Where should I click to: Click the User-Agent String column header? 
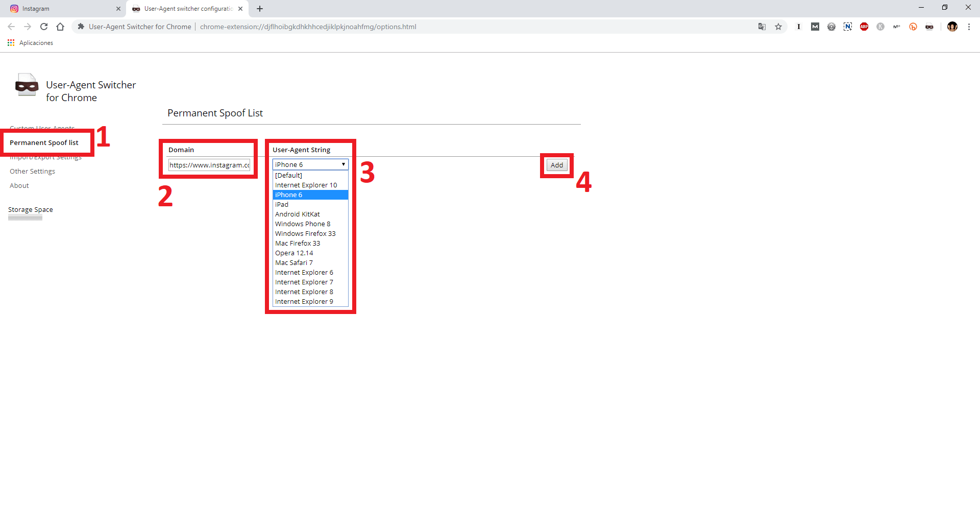[301, 150]
